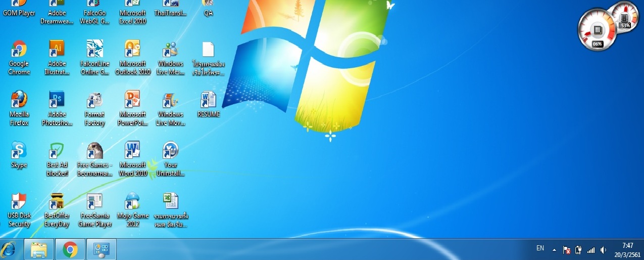Open the Action Center flag icon
Image resolution: width=644 pixels, height=260 pixels.
[567, 250]
